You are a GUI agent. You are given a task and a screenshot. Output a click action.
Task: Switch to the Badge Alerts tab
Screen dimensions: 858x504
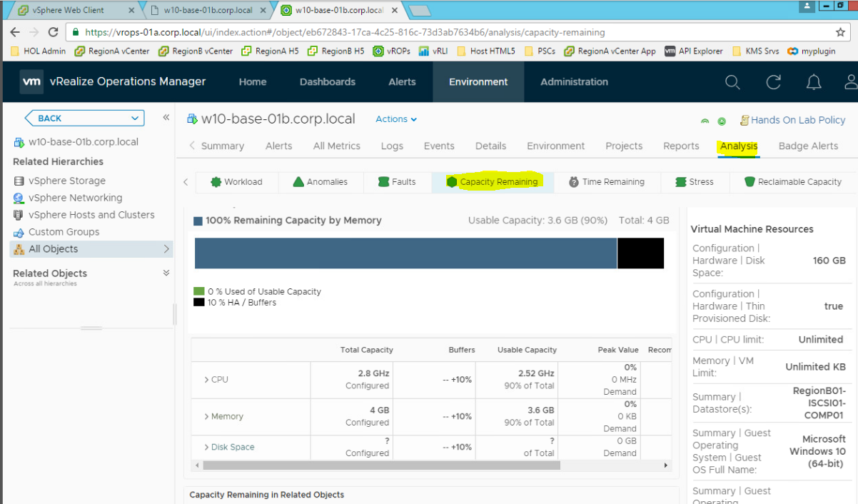click(x=808, y=146)
